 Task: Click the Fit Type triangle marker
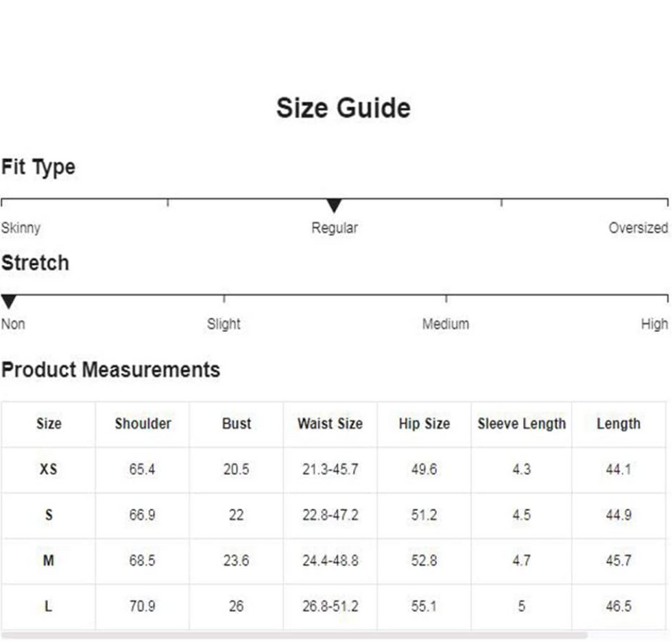[334, 205]
